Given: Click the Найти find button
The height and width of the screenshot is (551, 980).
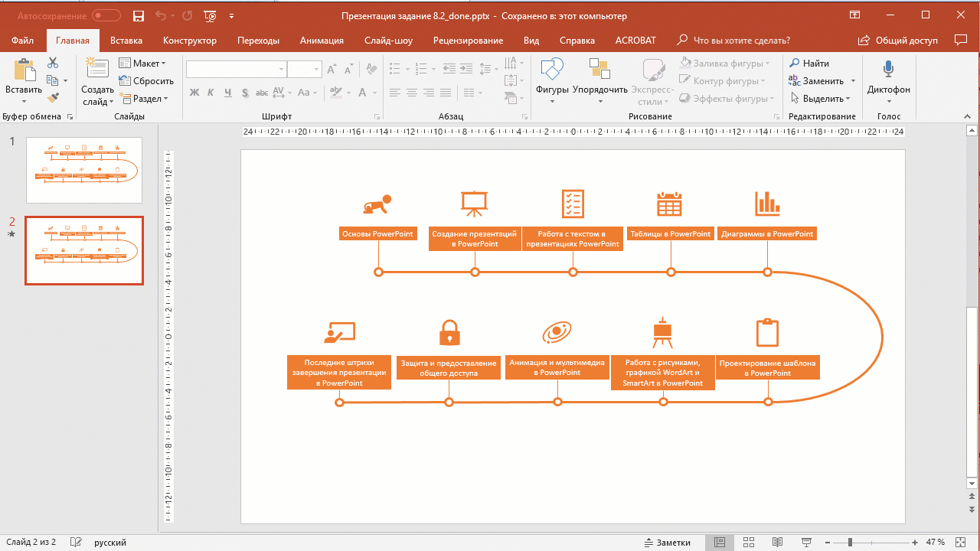Looking at the screenshot, I should 810,64.
